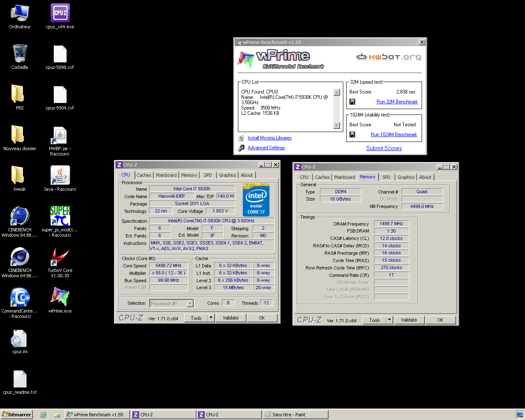The height and width of the screenshot is (420, 525).
Task: Click the Multiplier x 55.0 value
Action: 169,273
